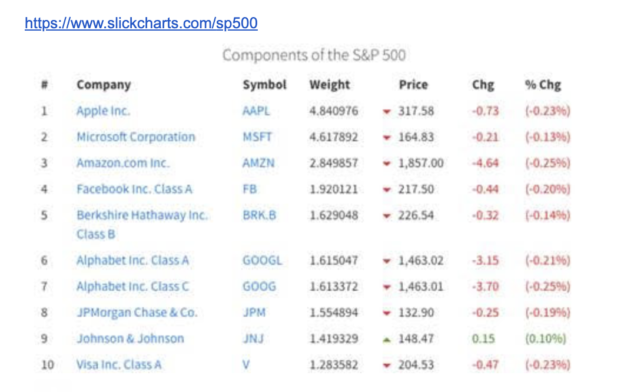Click the green up arrow beside 148.47
This screenshot has width=624, height=392.
click(386, 339)
